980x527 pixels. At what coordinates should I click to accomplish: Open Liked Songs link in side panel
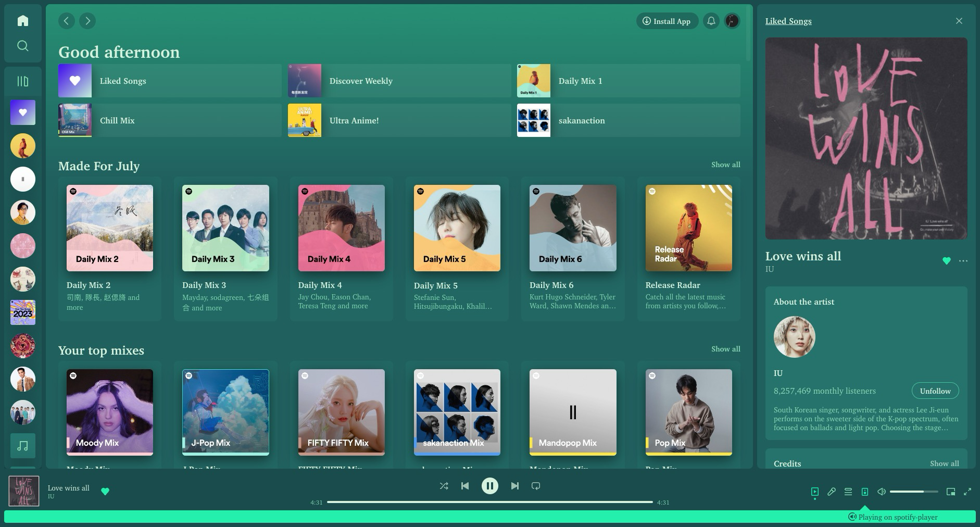point(788,21)
